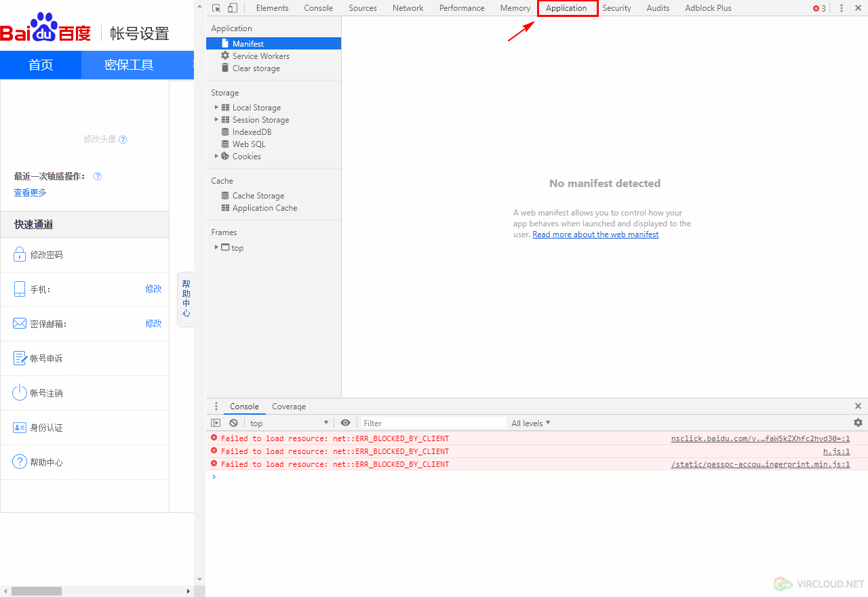Image resolution: width=868 pixels, height=597 pixels.
Task: Open the Coverage drawer tab
Action: [289, 407]
